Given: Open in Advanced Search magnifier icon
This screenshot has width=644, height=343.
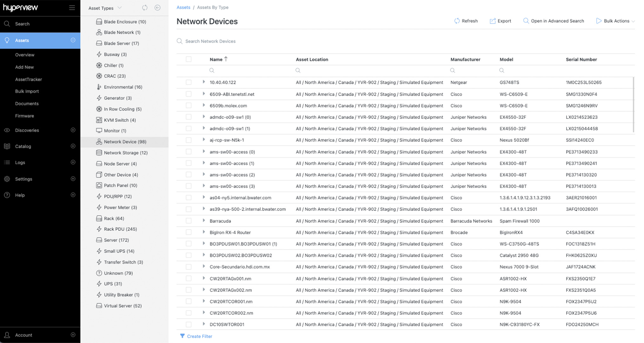Looking at the screenshot, I should [x=526, y=21].
